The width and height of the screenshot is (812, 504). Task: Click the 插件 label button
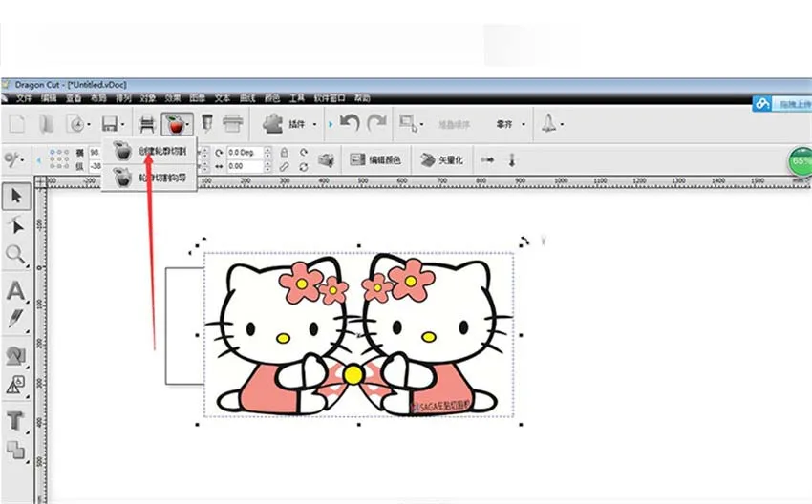[x=297, y=124]
